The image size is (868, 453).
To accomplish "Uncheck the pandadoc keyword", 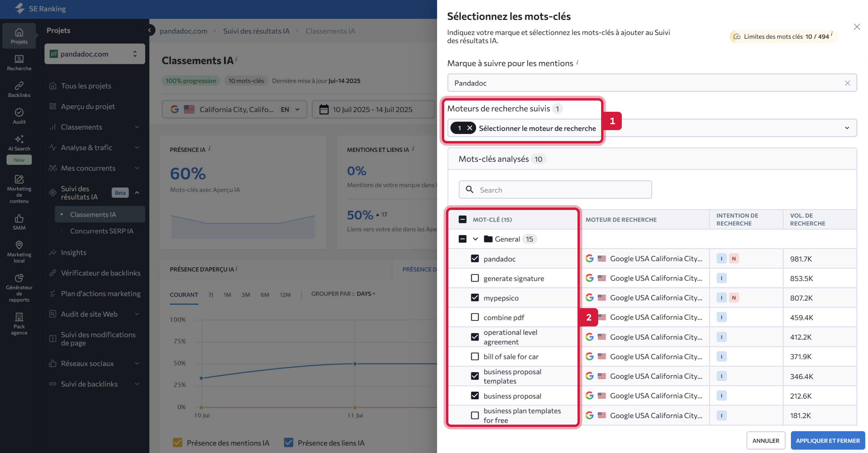I will pyautogui.click(x=474, y=258).
